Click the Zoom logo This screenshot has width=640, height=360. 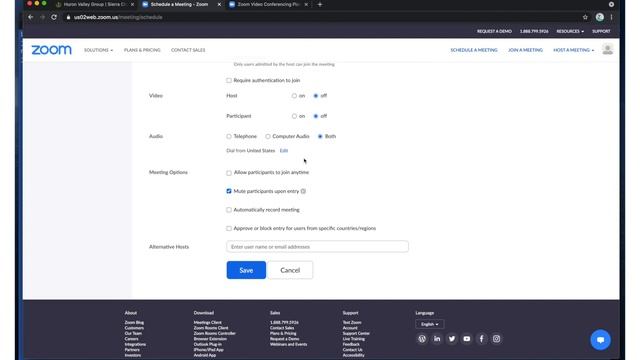tap(51, 50)
